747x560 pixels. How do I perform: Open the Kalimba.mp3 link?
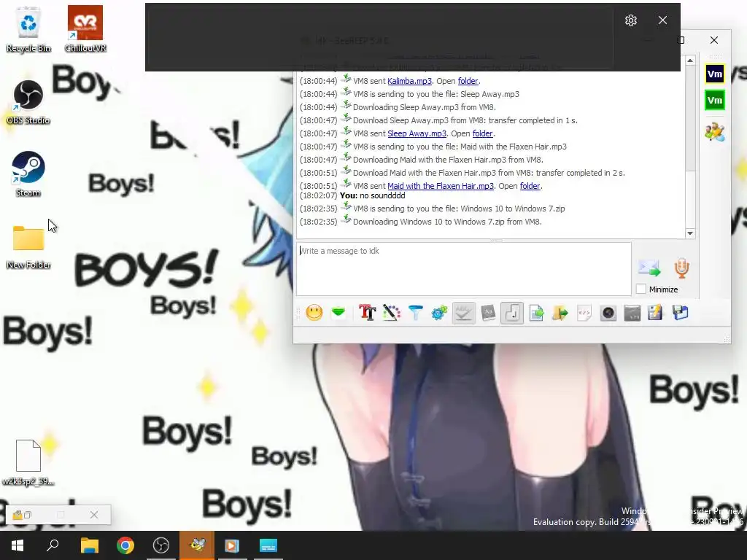[x=409, y=81]
